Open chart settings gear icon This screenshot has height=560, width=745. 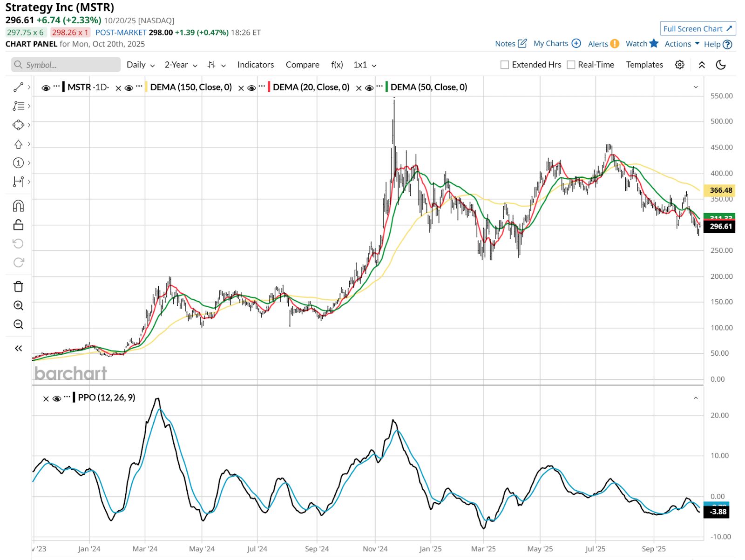pyautogui.click(x=679, y=65)
